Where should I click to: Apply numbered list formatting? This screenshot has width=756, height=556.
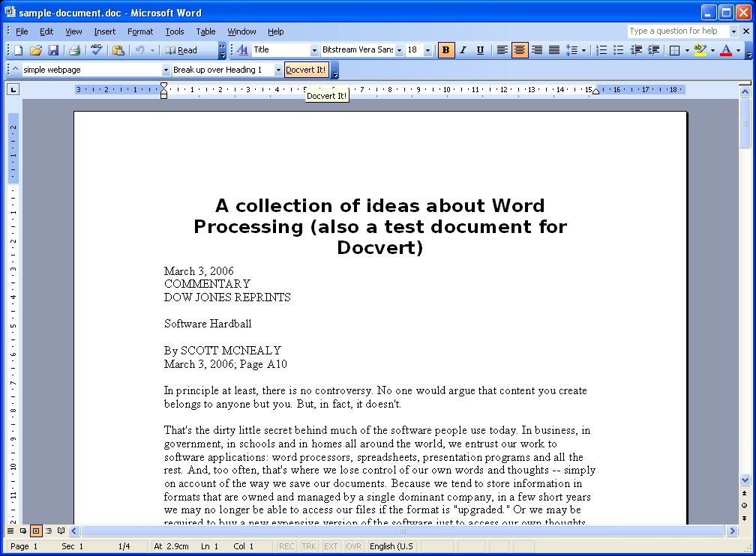(x=601, y=50)
